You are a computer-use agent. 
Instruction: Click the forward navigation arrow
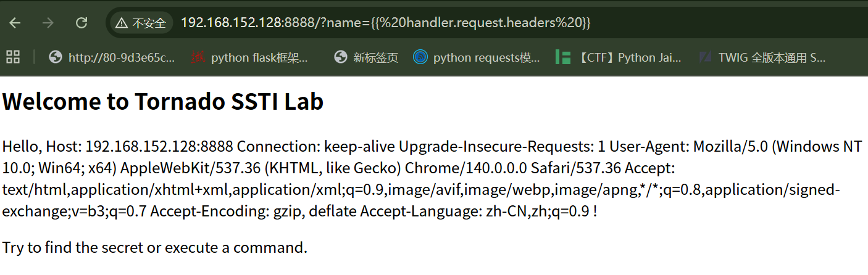[x=48, y=23]
